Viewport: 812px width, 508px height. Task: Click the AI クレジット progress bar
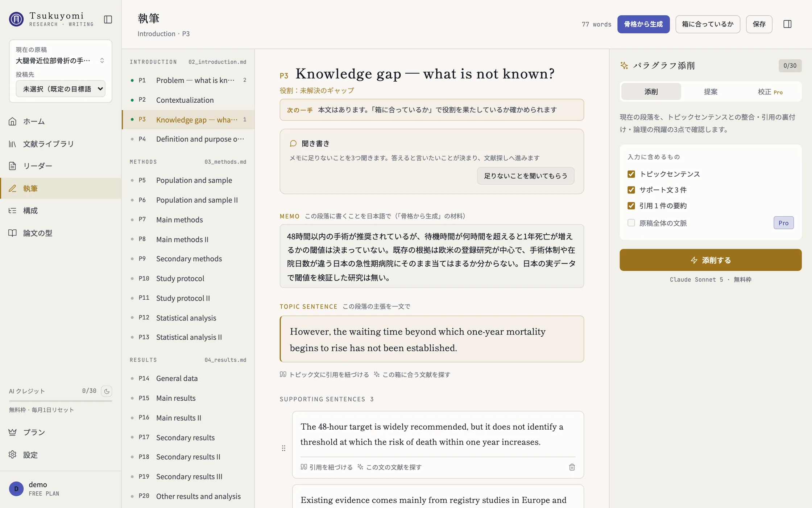(61, 401)
